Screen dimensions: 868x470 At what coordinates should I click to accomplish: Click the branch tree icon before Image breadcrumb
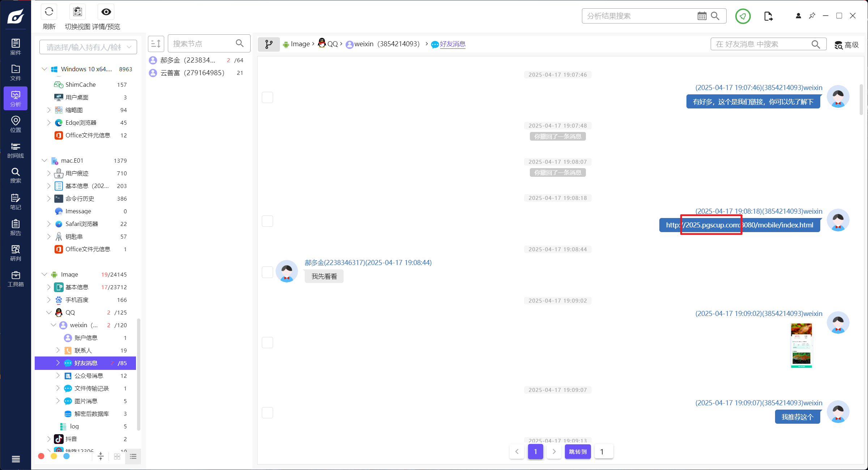click(269, 44)
